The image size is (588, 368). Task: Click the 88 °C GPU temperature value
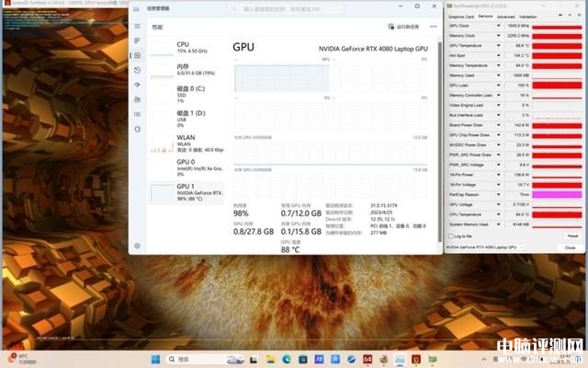(290, 249)
